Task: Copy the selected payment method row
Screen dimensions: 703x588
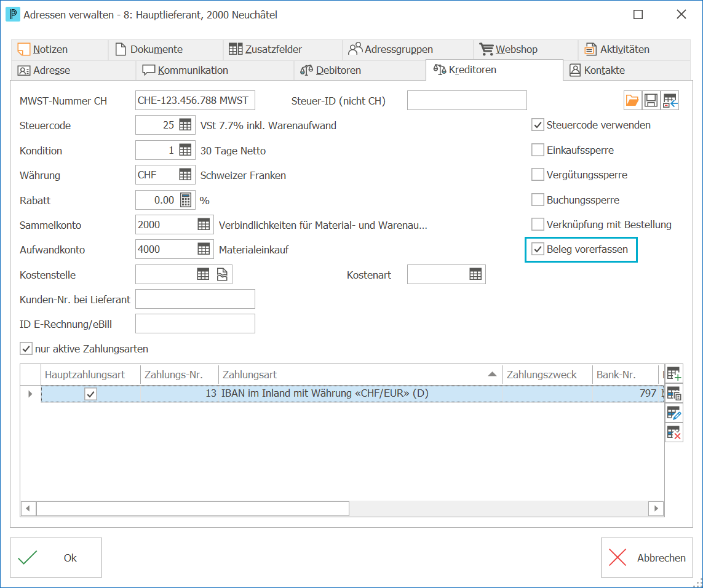Action: [673, 394]
